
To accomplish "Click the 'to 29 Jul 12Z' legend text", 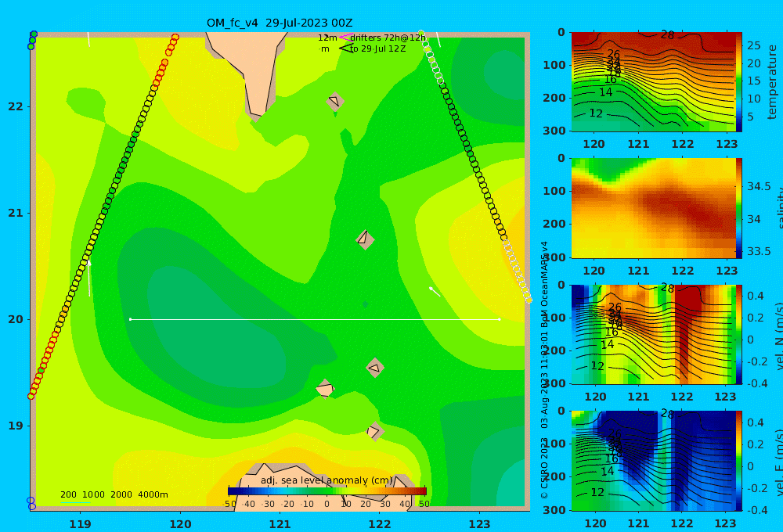I will pos(377,49).
